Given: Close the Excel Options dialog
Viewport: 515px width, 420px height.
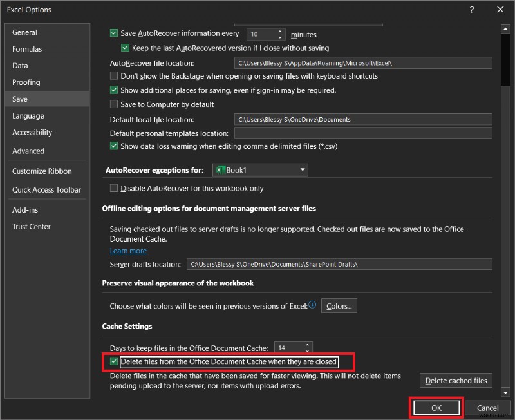Looking at the screenshot, I should coord(500,10).
